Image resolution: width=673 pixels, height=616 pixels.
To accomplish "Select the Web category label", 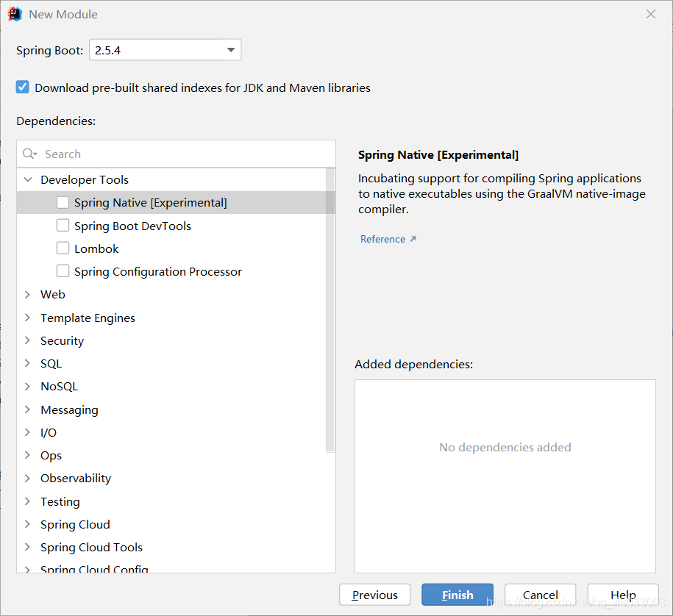I will pyautogui.click(x=53, y=294).
